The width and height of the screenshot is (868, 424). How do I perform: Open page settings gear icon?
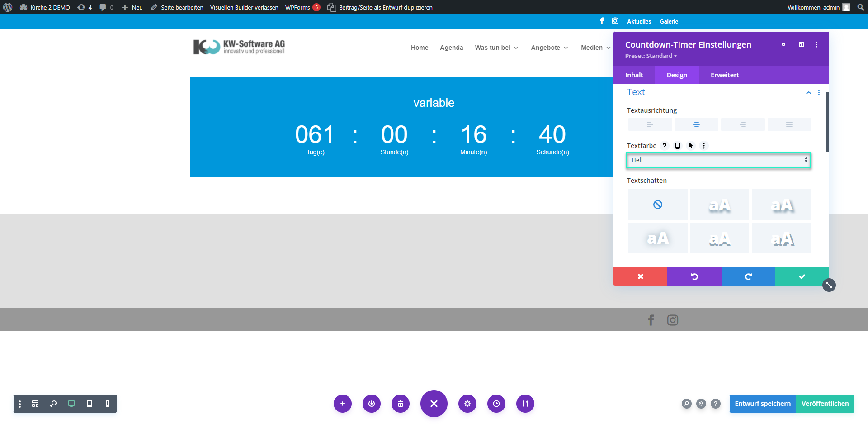[467, 404]
